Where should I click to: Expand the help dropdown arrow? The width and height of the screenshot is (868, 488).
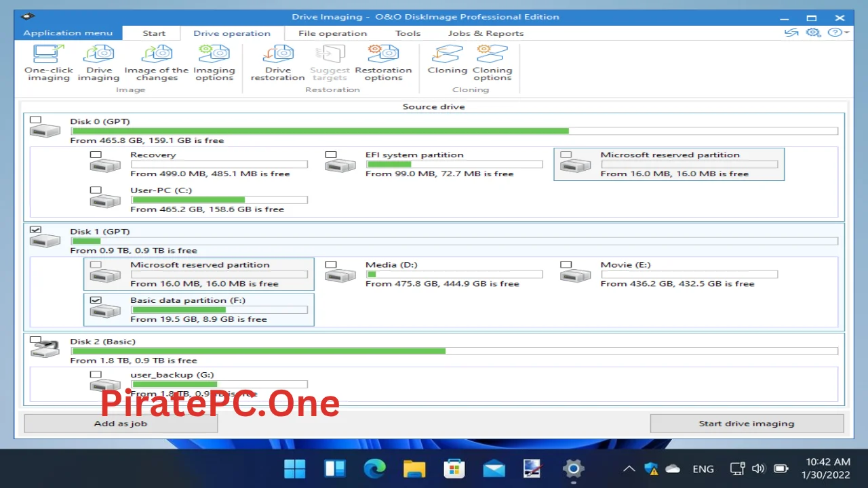click(847, 33)
